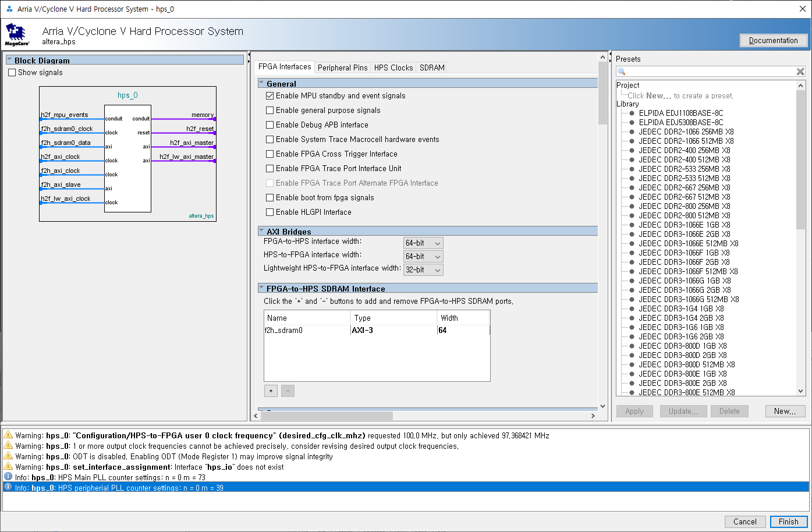This screenshot has width=812, height=532.
Task: Select the AXI-3 type cell
Action: point(393,330)
